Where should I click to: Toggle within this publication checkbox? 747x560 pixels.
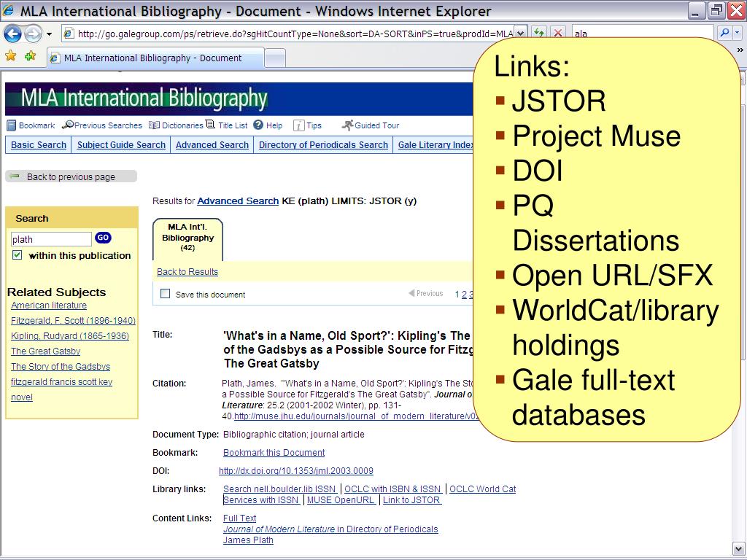pyautogui.click(x=18, y=254)
